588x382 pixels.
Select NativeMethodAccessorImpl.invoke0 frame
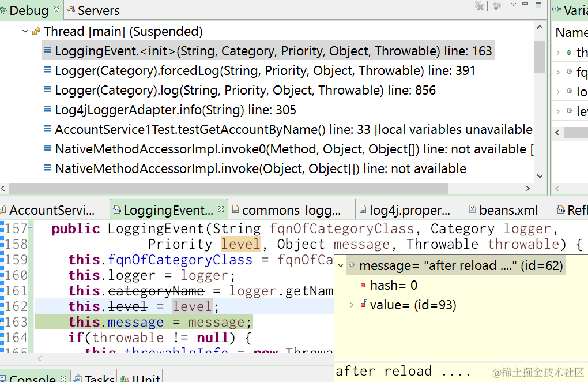(294, 149)
